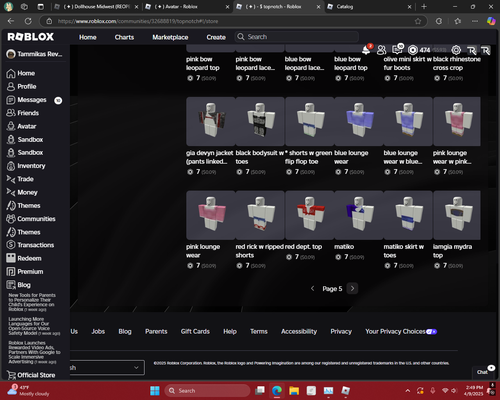Open language dropdown in footer

point(107,368)
